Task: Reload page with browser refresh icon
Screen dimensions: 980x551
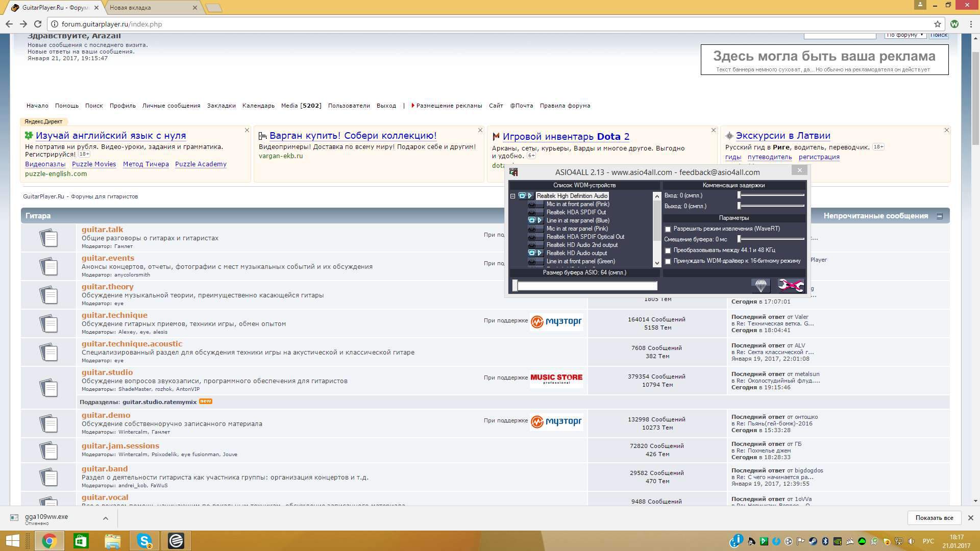Action: [38, 24]
